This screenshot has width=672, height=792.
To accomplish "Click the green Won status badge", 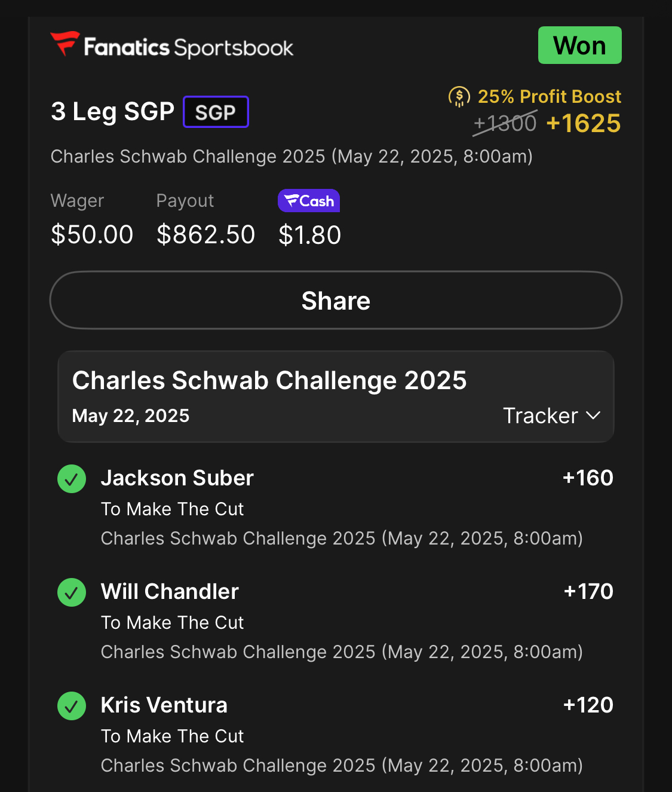I will tap(579, 45).
